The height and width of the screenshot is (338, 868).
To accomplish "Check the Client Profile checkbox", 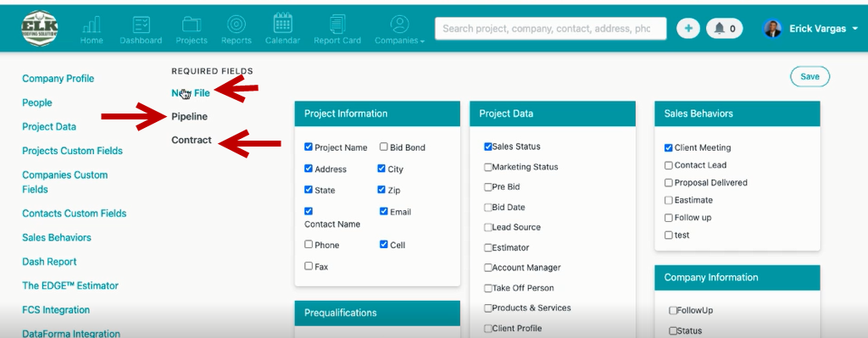I will (487, 329).
